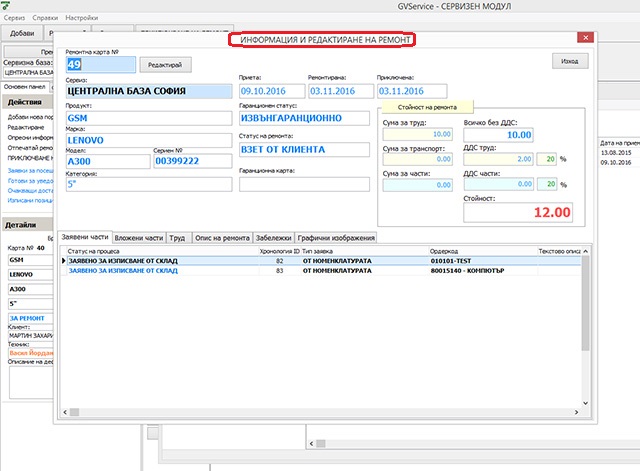Click the parts table left scroll arrow
The height and width of the screenshot is (471, 640).
(65, 412)
